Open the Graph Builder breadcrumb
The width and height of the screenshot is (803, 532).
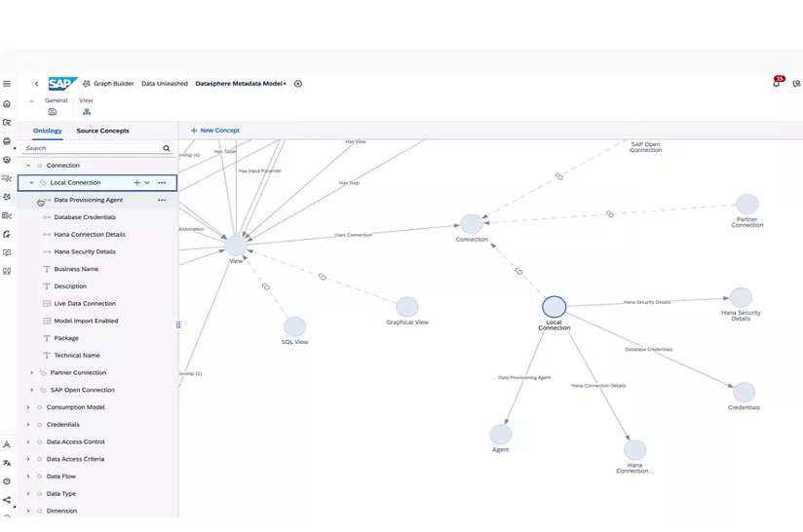108,84
